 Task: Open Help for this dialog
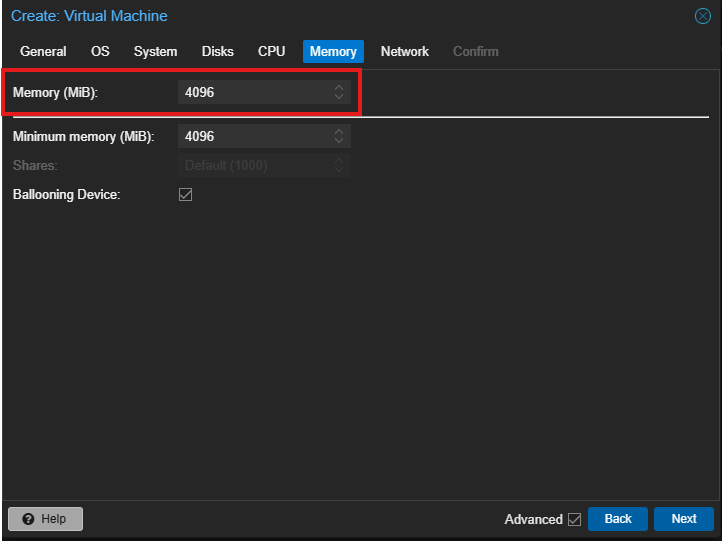(x=45, y=519)
